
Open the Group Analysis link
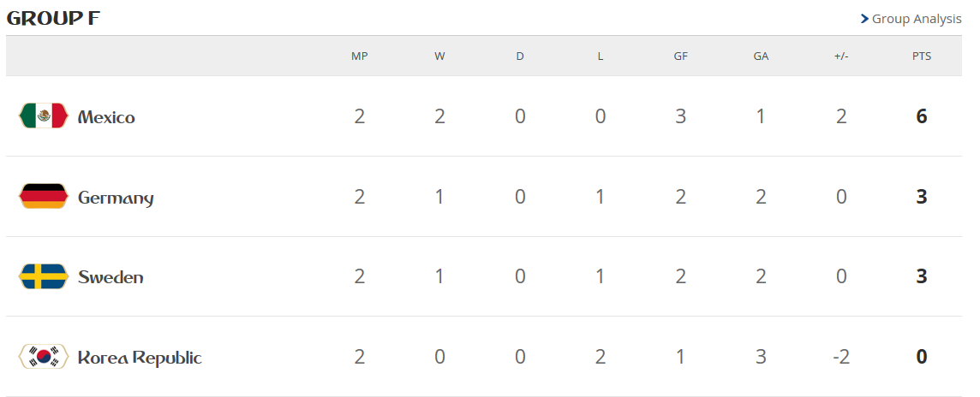point(916,19)
